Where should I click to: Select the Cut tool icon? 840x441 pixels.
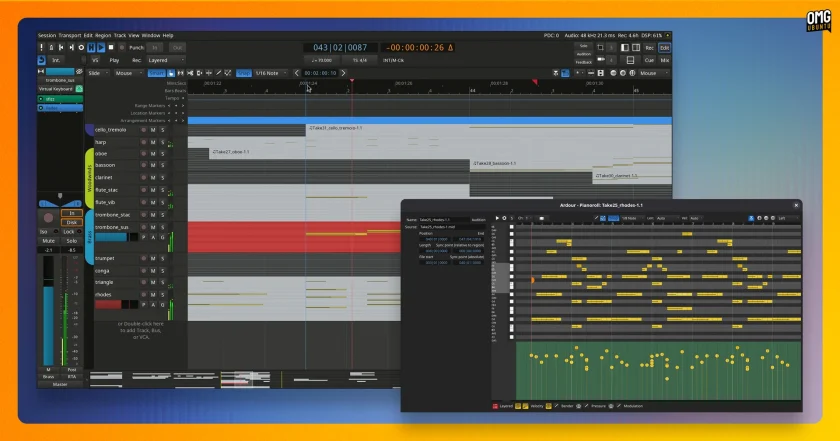tap(190, 73)
